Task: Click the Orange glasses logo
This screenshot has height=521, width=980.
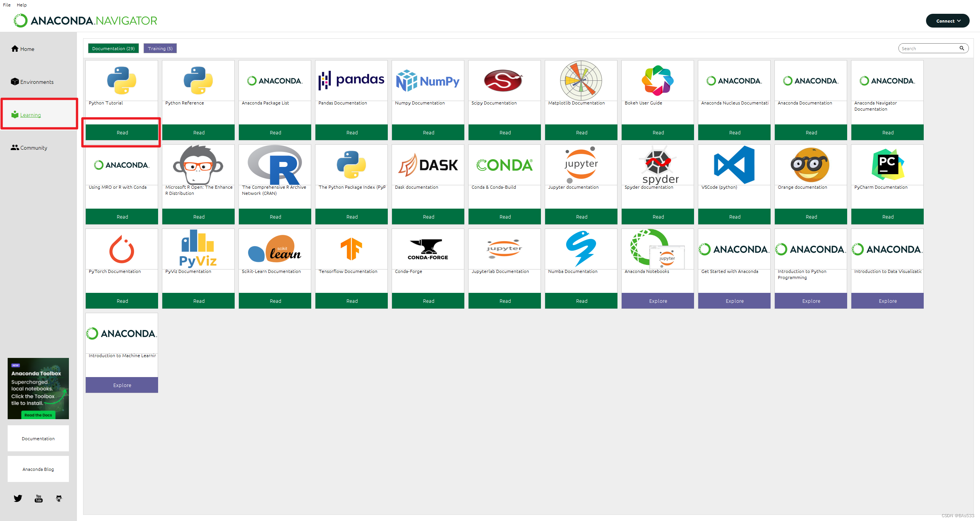Action: pyautogui.click(x=810, y=165)
